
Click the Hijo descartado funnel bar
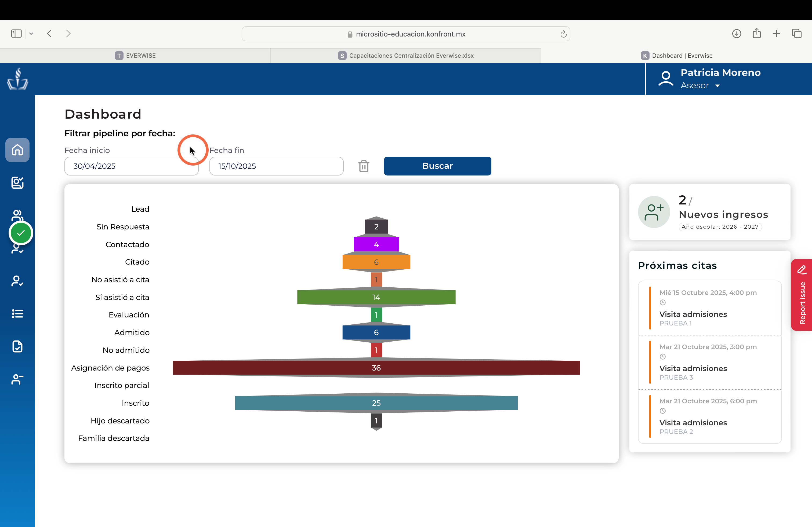click(376, 421)
